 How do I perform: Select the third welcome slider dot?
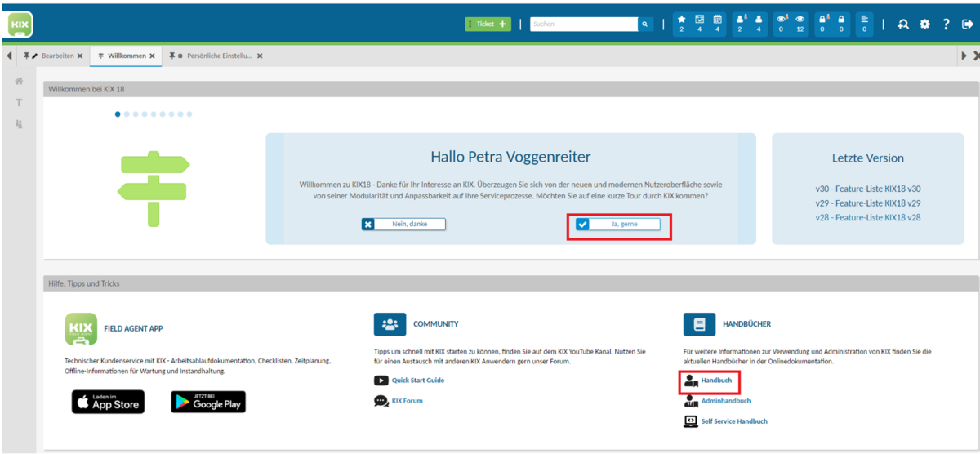[136, 114]
